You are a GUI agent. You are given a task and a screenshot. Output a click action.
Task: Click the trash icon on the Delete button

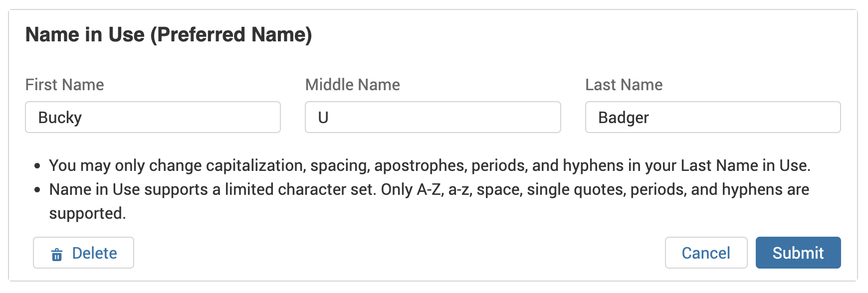tap(58, 253)
